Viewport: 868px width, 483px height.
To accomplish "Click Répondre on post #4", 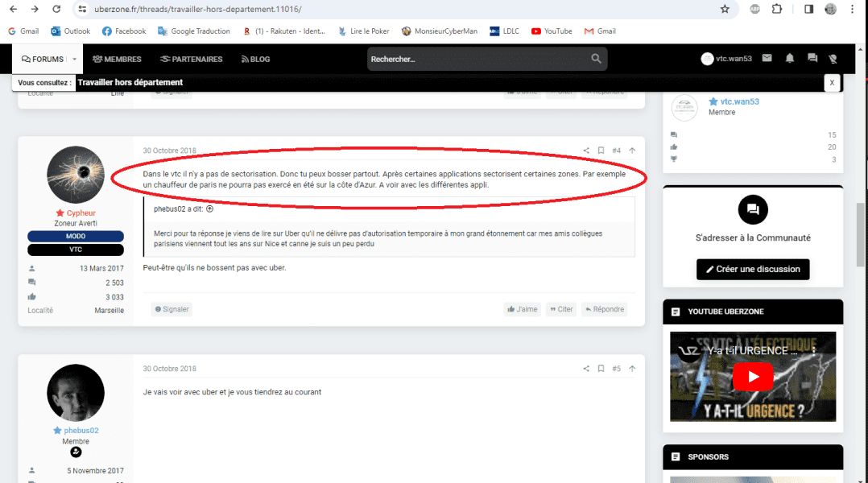I will tap(605, 309).
